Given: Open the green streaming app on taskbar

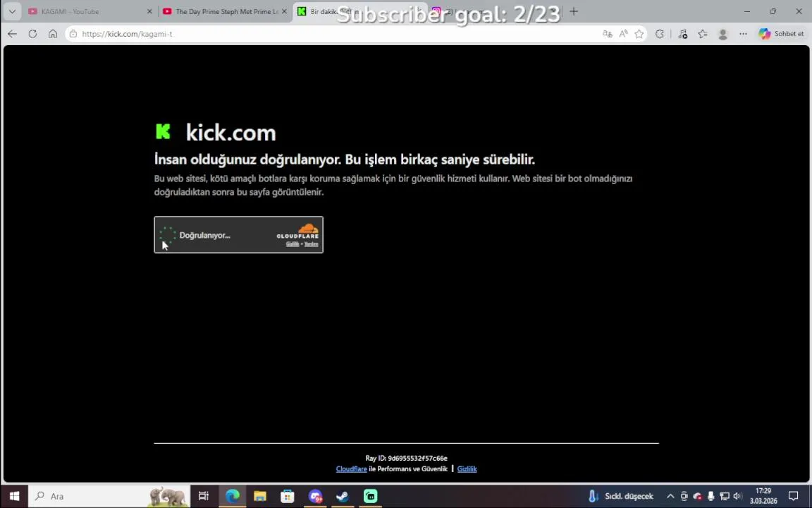Looking at the screenshot, I should point(371,496).
